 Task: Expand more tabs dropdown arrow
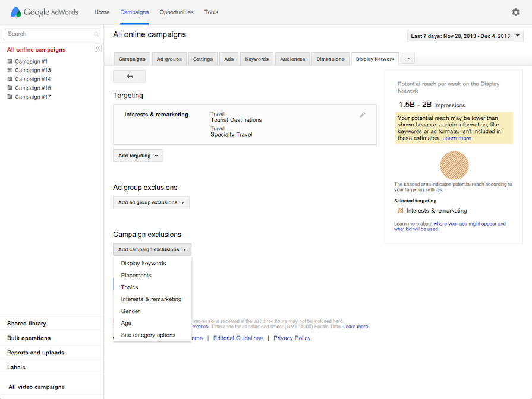click(x=408, y=58)
